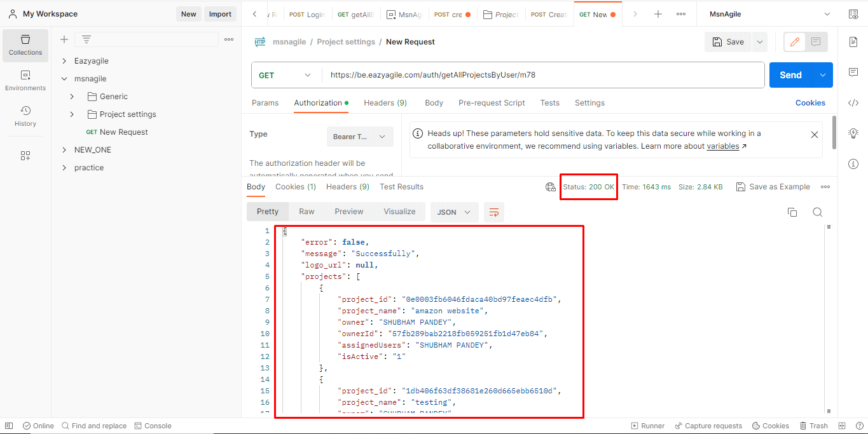
Task: Open the History sidebar panel
Action: pos(25,116)
